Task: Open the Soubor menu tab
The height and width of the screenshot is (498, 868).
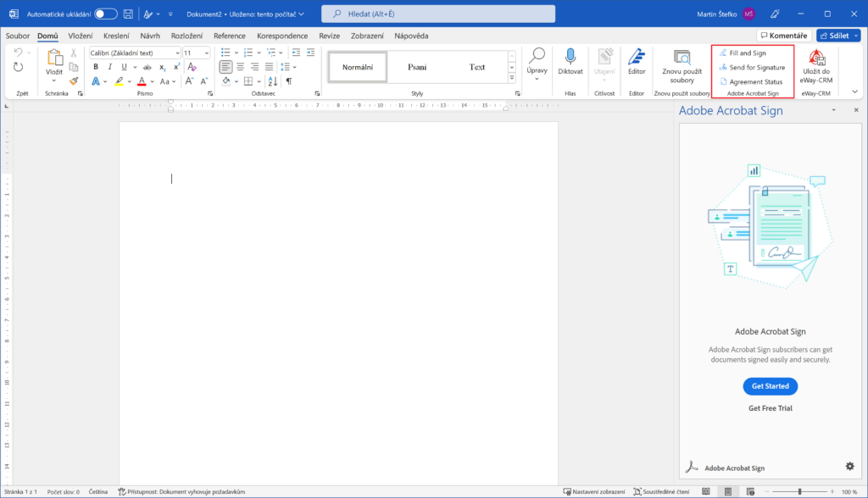Action: [18, 36]
